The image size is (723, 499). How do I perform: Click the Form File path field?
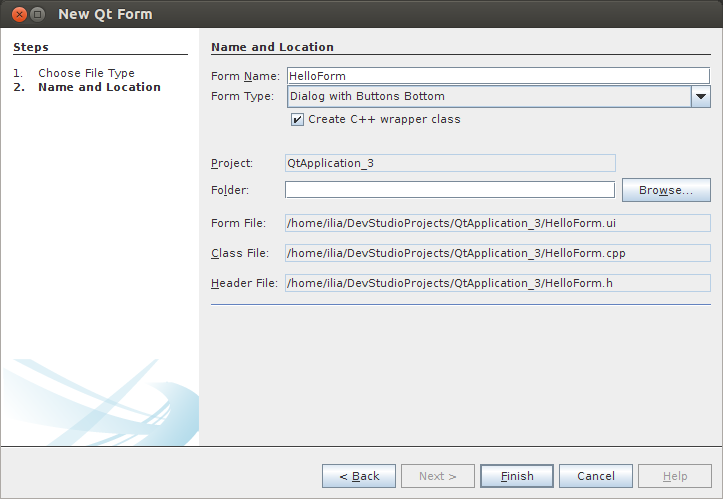[x=497, y=223]
